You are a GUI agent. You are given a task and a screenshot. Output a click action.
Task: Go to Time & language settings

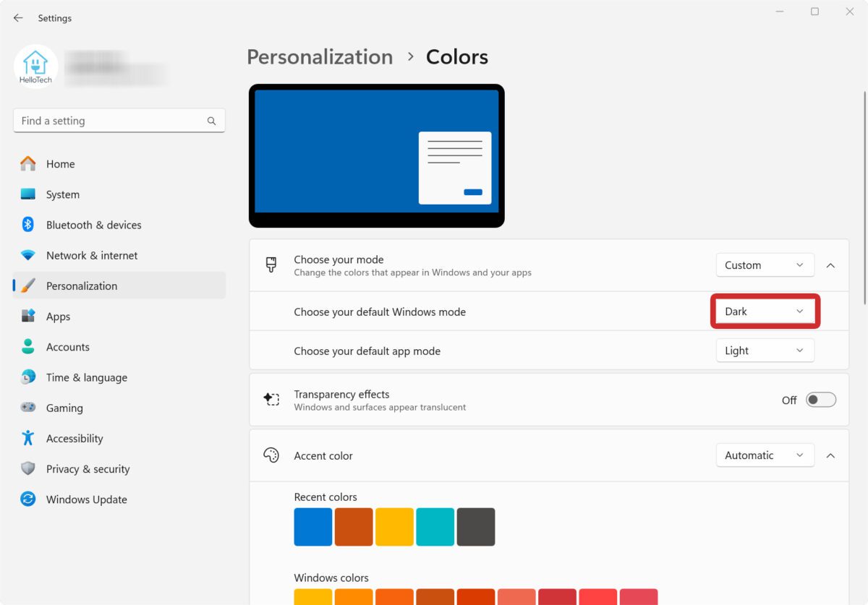click(86, 377)
